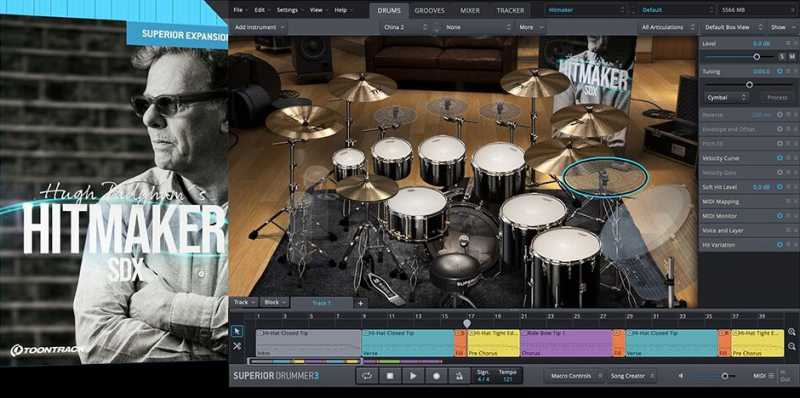Switch to the Tracker tab
This screenshot has width=800, height=398.
(x=510, y=10)
